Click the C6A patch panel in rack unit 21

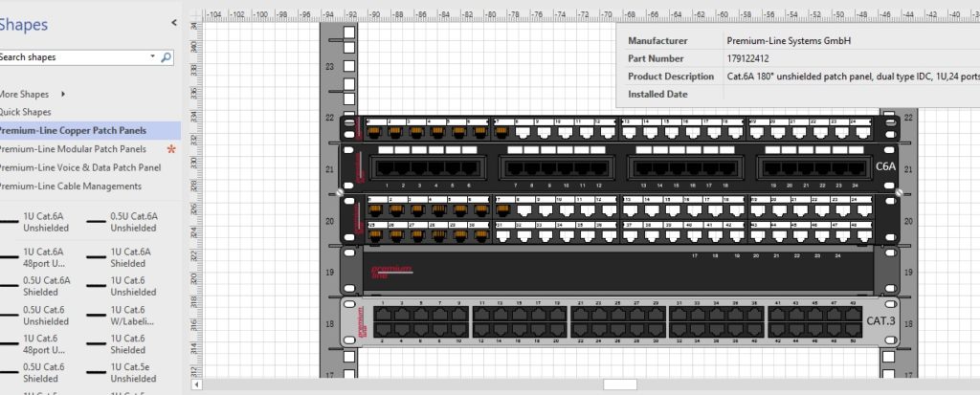coord(619,168)
